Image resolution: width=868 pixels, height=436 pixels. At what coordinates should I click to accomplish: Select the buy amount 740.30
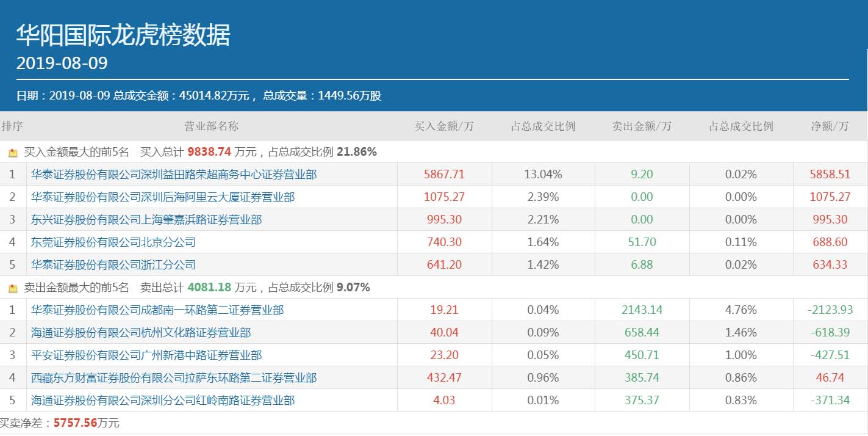coord(444,242)
